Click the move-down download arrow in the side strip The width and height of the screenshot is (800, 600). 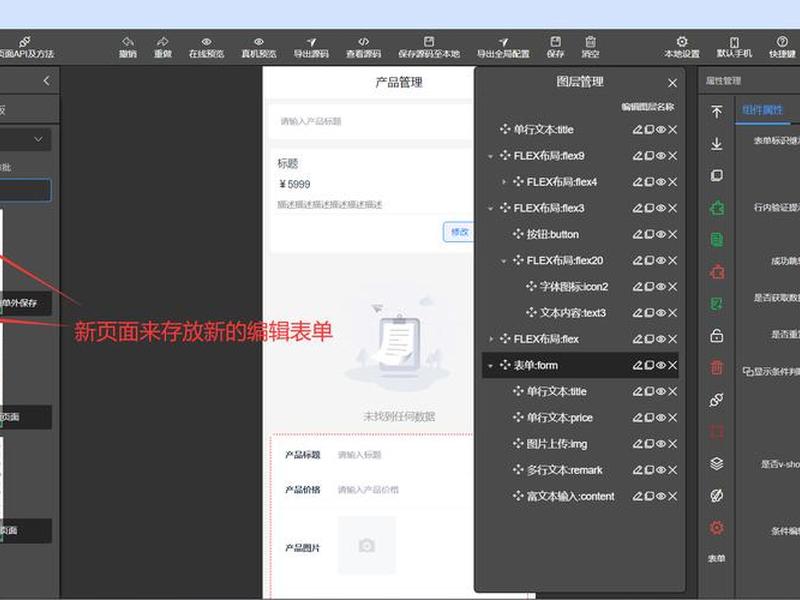(717, 144)
